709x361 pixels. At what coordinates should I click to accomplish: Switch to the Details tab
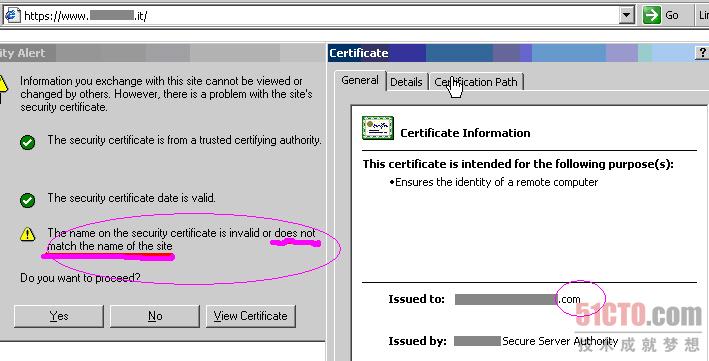point(406,82)
